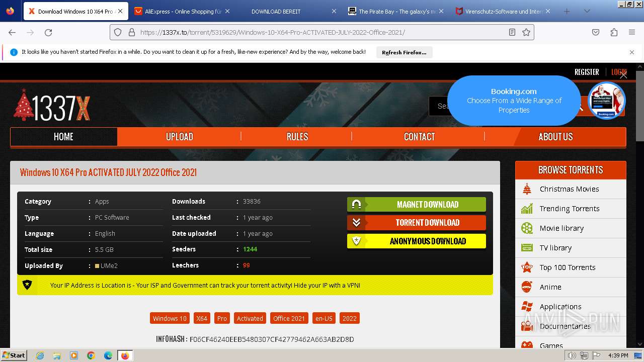This screenshot has height=362, width=644.
Task: Close the DOWNLOAD BEREIT tab
Action: (334, 11)
